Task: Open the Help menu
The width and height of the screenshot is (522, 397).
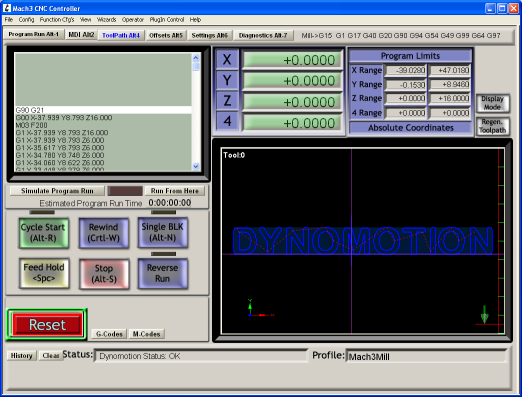Action: point(195,20)
